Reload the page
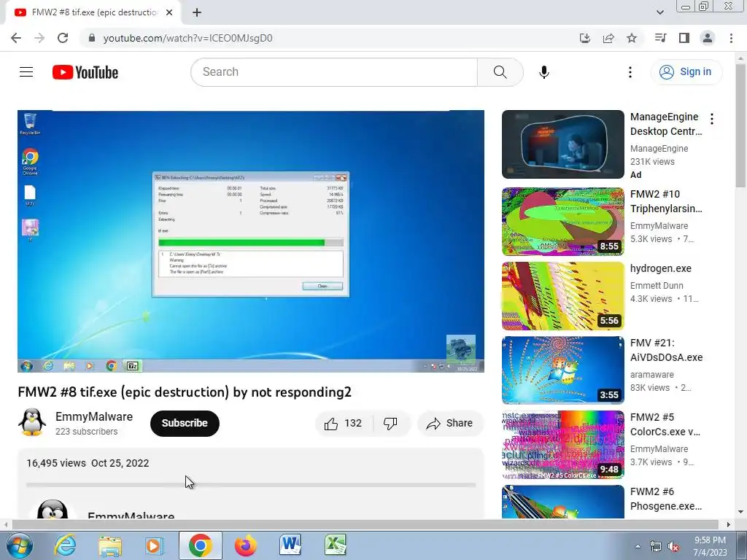 (63, 38)
